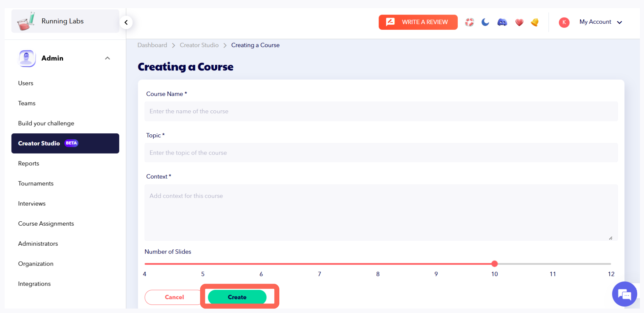Screen dimensions: 644x313
Task: Collapse the sidebar with the arrow button
Action: click(x=126, y=22)
